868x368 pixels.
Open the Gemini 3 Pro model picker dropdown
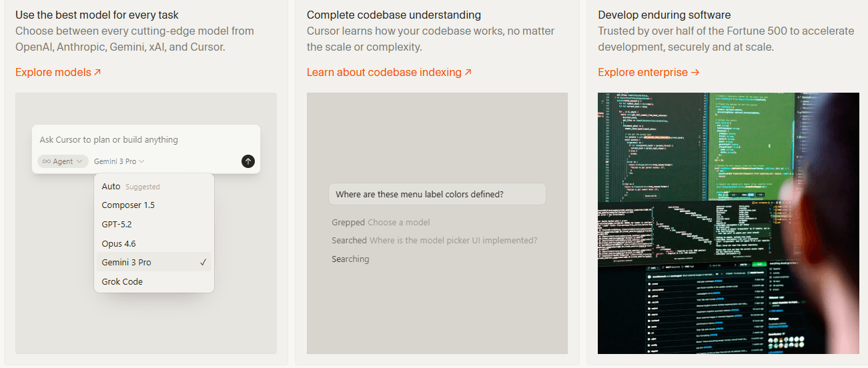click(x=119, y=161)
